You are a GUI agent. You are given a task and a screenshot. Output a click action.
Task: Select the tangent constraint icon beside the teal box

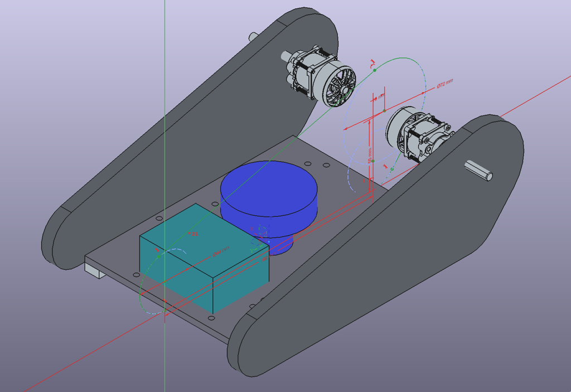[158, 250]
